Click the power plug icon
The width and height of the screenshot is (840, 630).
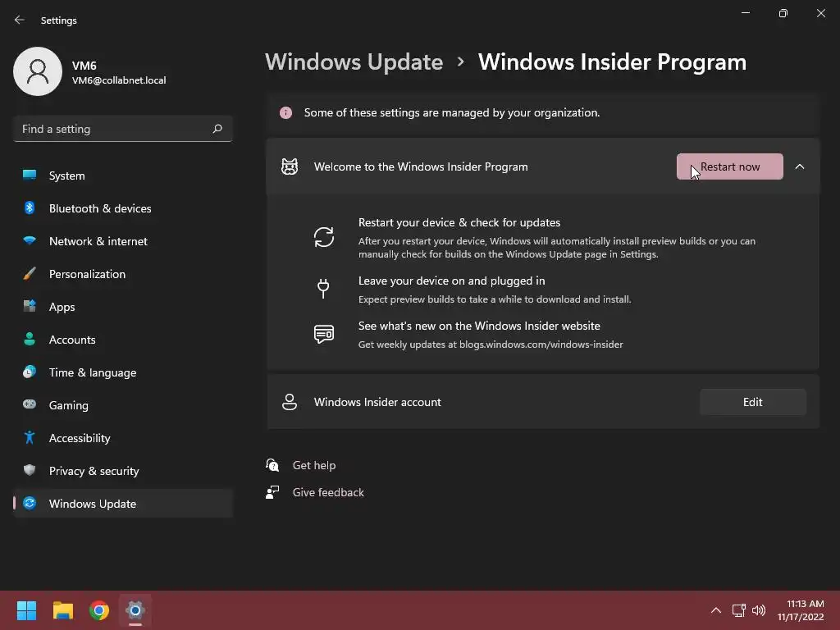323,289
